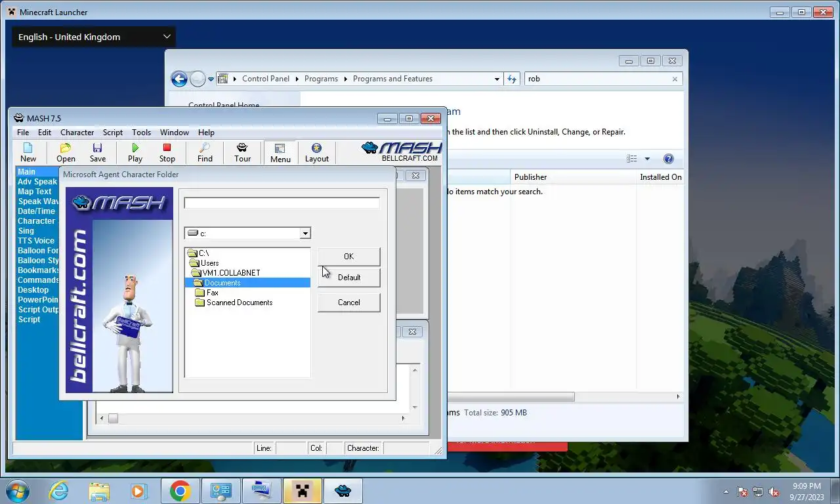Select Date/Time in the sidebar
Viewport: 840px width, 504px height.
click(x=37, y=211)
